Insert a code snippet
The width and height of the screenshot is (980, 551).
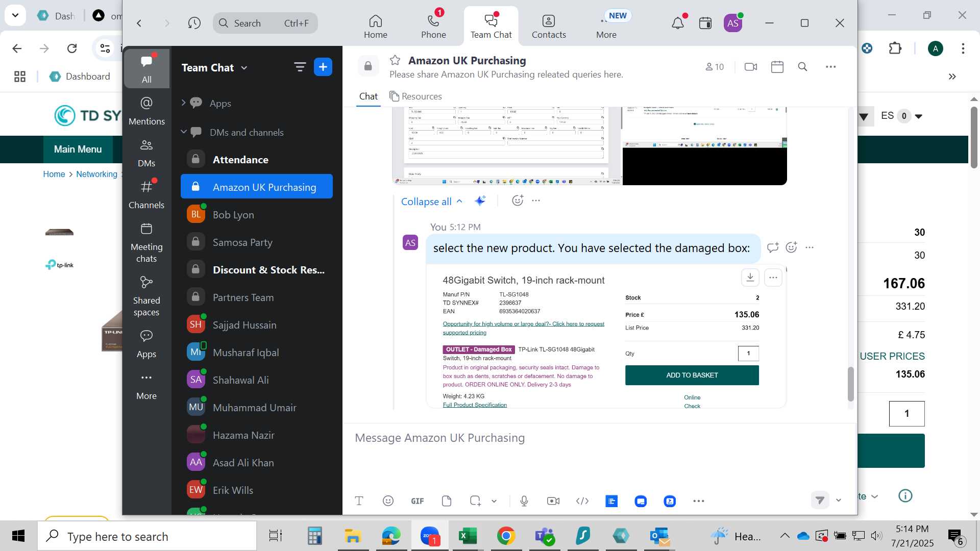[x=582, y=501]
